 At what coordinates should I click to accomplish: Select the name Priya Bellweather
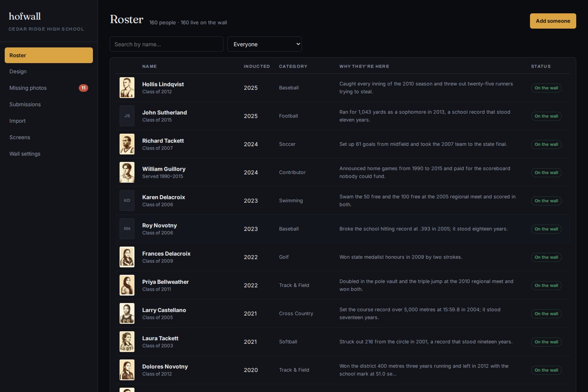pos(165,282)
